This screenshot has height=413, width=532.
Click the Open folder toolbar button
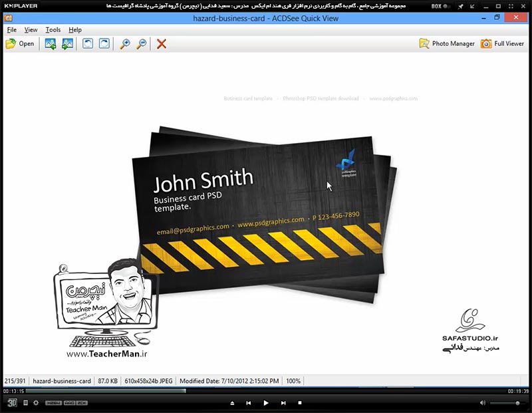click(20, 44)
